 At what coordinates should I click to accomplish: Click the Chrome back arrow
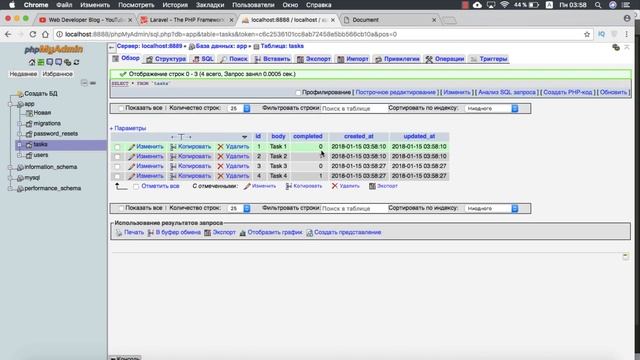click(8, 34)
